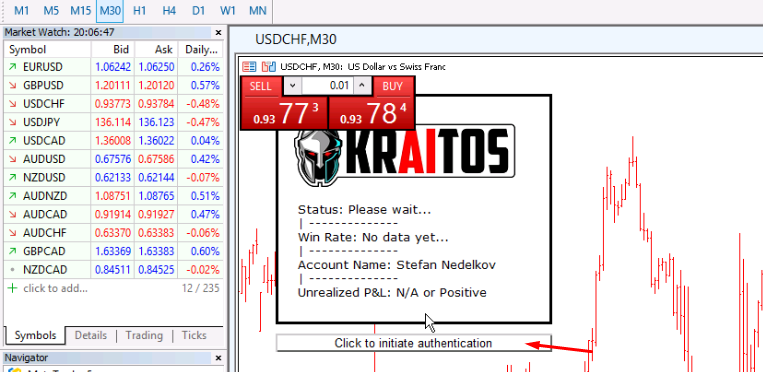Screen dimensions: 763x372
Task: Click the red SELL button
Action: (x=261, y=86)
